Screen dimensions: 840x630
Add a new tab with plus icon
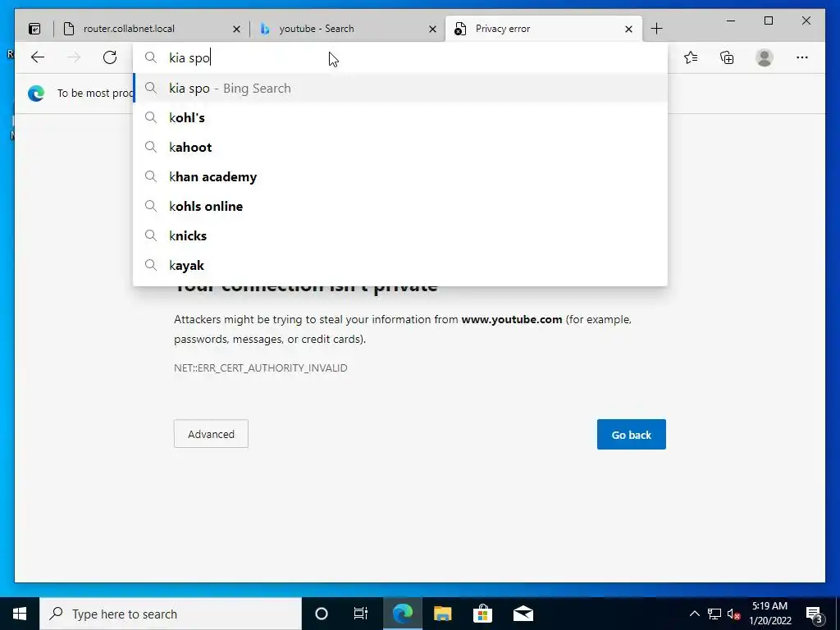656,29
